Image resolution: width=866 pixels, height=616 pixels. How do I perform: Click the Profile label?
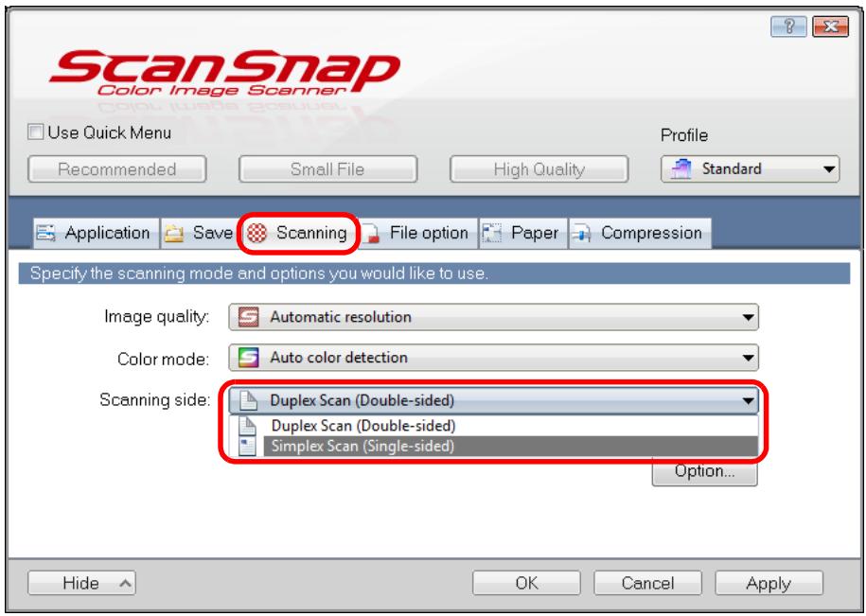(x=684, y=135)
